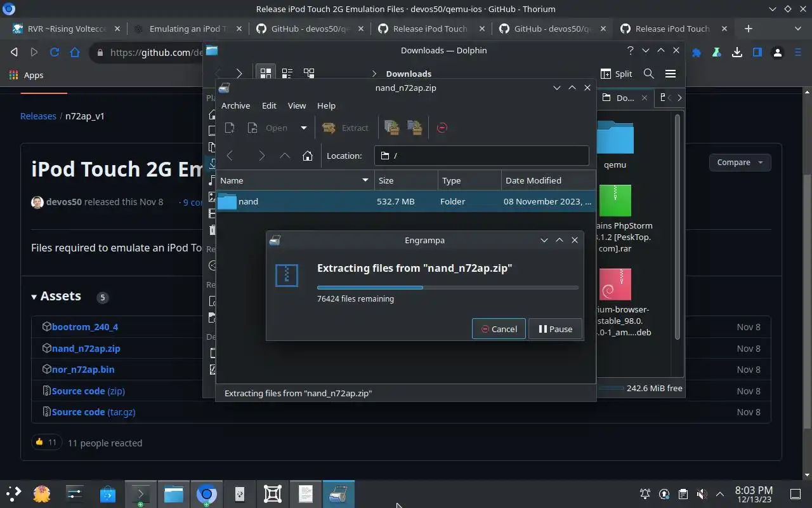Open the Edit menu in Engrampa

269,105
